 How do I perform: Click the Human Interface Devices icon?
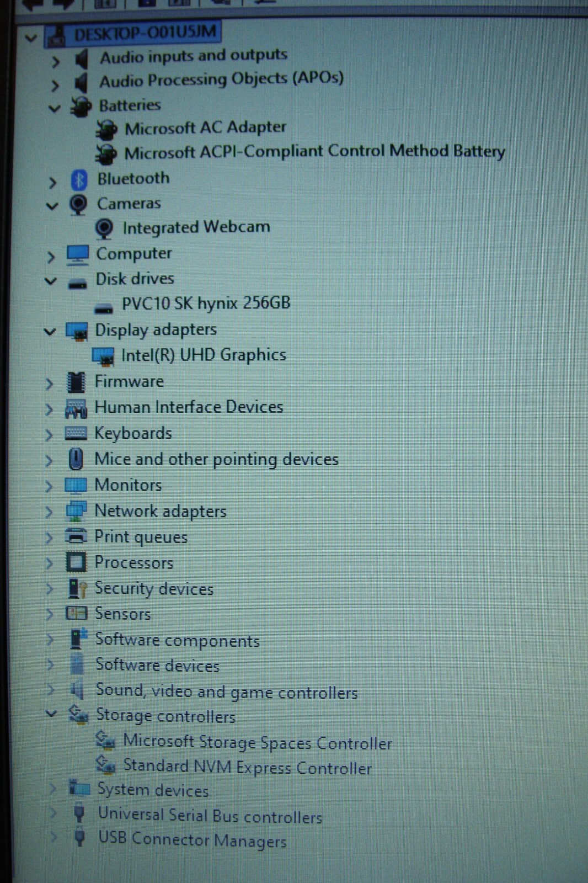[x=76, y=408]
